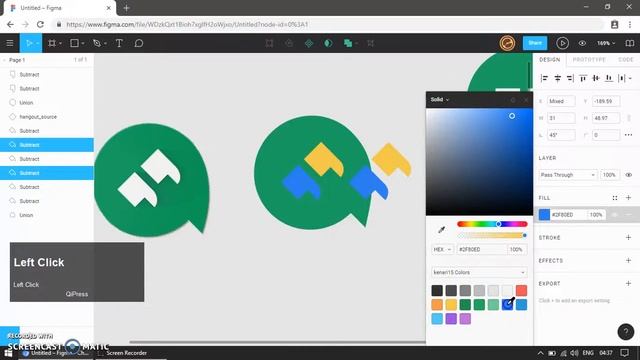Image resolution: width=640 pixels, height=360 pixels.
Task: Click the hex value field in color picker
Action: 482,249
